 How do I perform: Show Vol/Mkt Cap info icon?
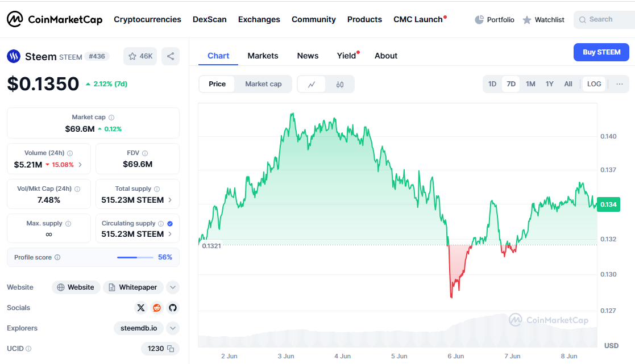tap(77, 189)
